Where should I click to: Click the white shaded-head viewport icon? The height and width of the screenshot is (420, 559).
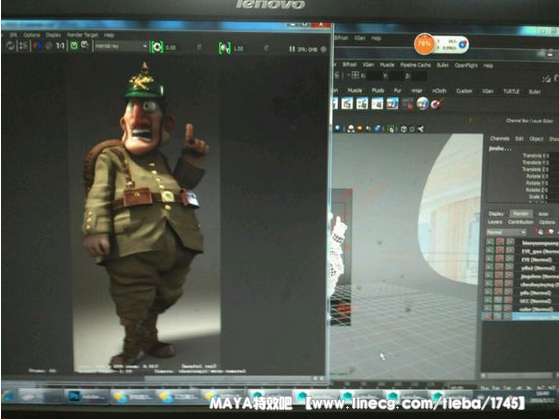coord(351,129)
